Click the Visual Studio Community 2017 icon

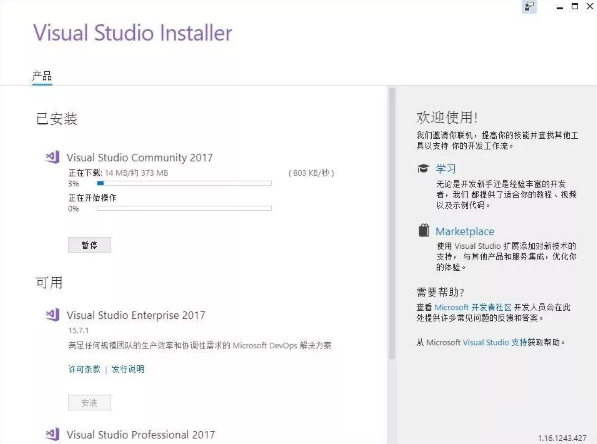(x=53, y=157)
